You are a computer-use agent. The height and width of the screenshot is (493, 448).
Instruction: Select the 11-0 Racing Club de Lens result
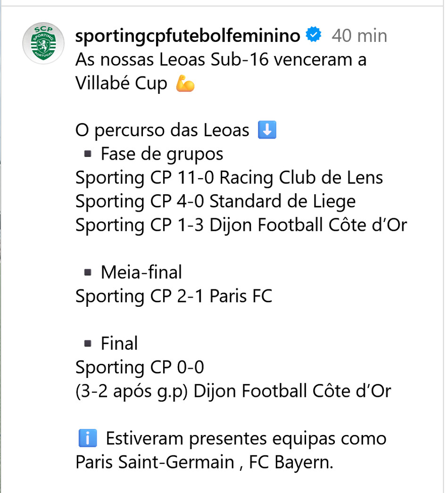coord(229,178)
